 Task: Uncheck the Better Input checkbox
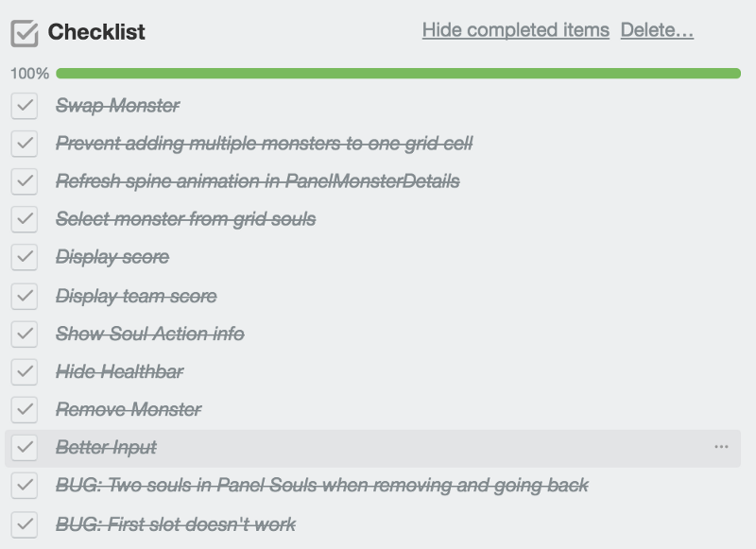coord(25,447)
